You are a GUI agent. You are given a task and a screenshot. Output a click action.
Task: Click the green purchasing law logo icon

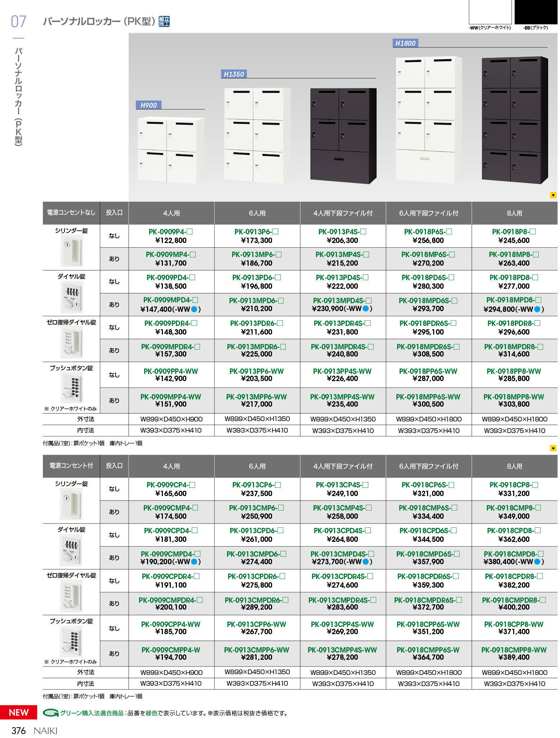click(x=51, y=713)
